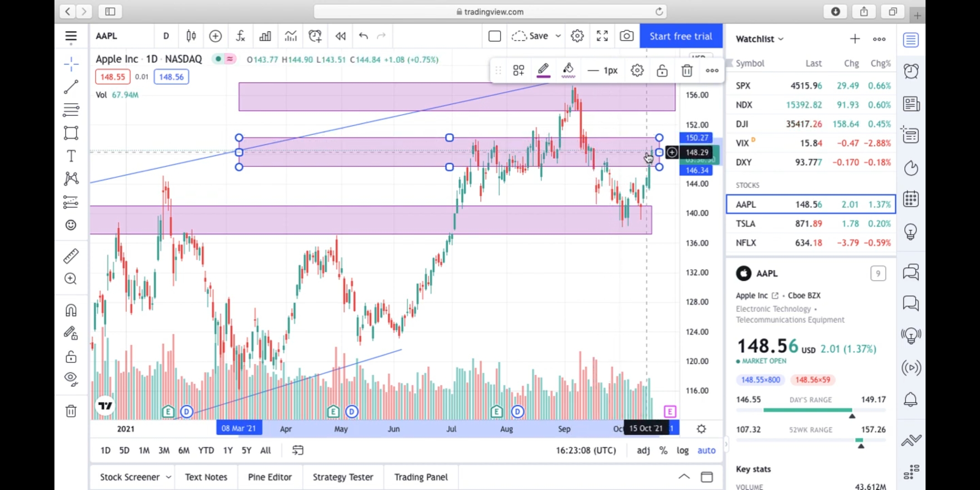Open chart settings gear in top toolbar
The width and height of the screenshot is (980, 490).
pyautogui.click(x=577, y=36)
